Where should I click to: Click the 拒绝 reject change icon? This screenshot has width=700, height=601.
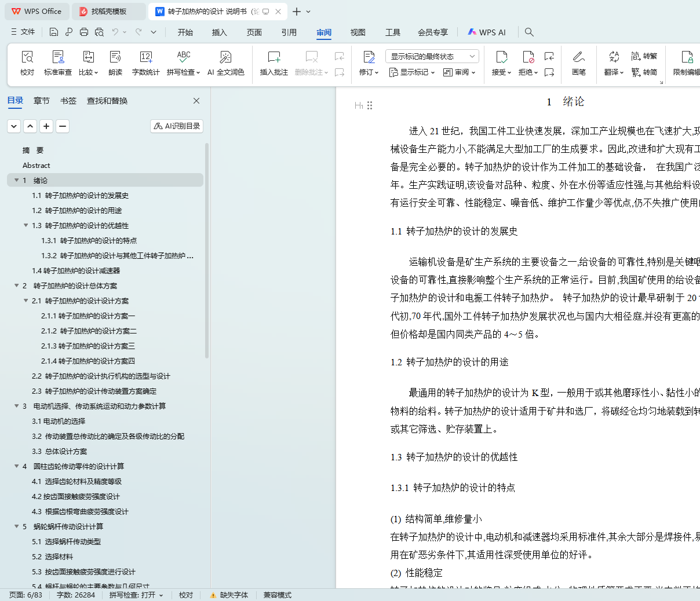tap(528, 57)
